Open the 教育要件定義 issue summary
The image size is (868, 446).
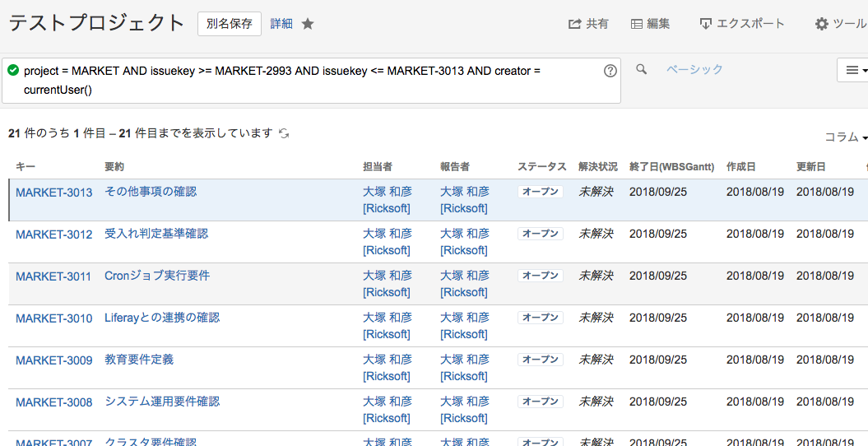pos(139,360)
